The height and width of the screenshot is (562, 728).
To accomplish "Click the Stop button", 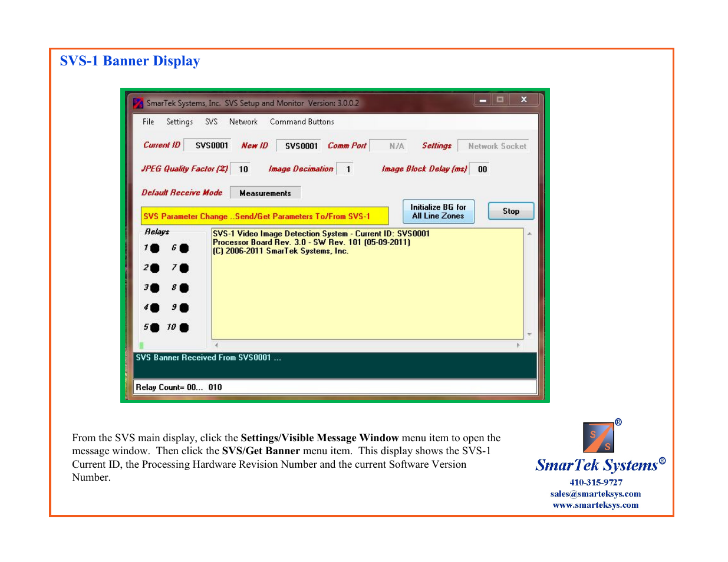I will 511,211.
